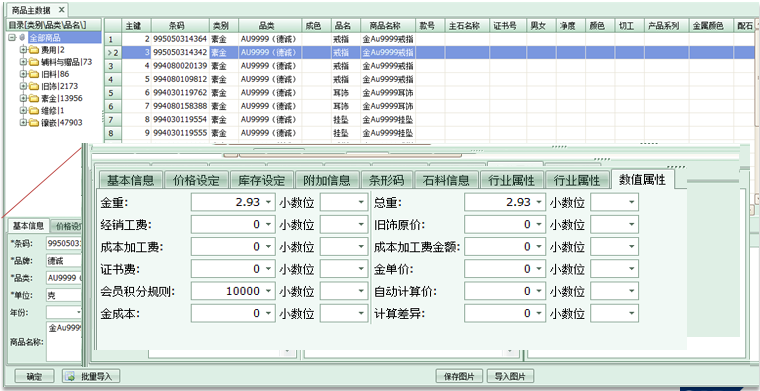The image size is (760, 391).
Task: Select barcode cell 994030119762
Action: [180, 93]
